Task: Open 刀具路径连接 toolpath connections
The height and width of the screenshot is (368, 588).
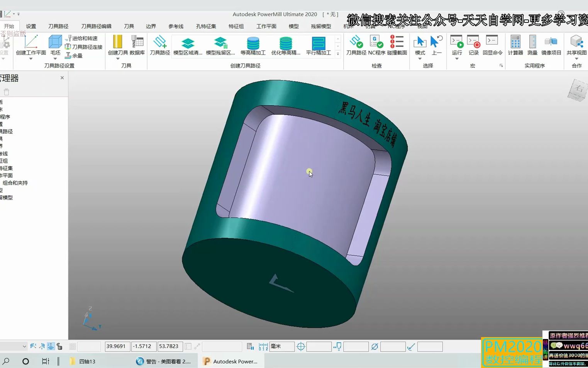Action: [84, 47]
